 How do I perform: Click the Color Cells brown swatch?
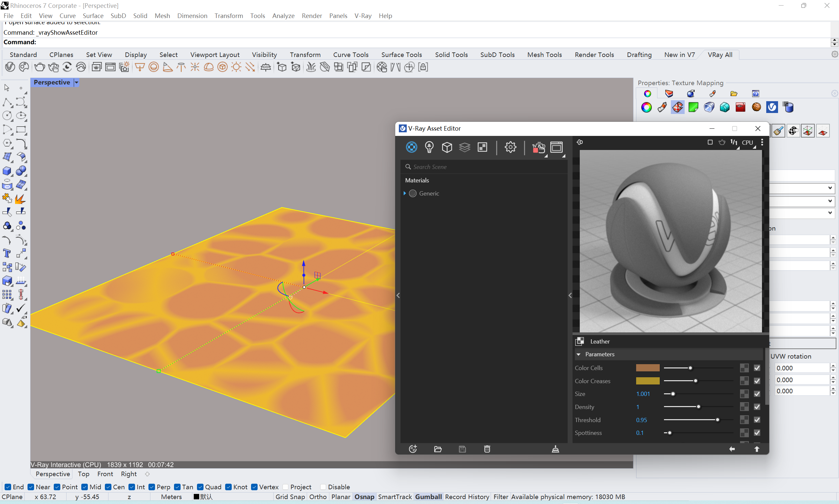coord(648,368)
